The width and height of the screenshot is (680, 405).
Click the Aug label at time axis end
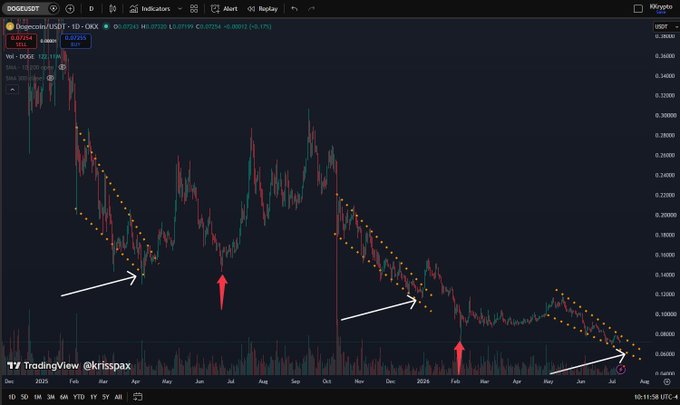645,382
